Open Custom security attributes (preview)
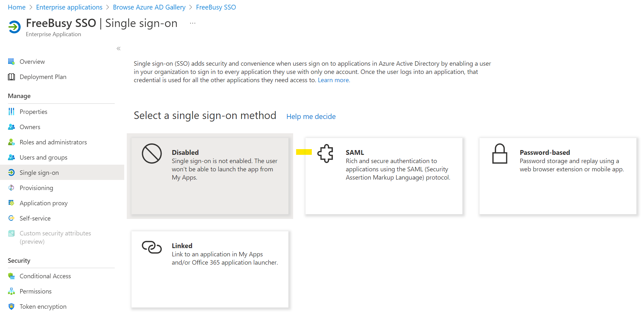 coord(55,237)
